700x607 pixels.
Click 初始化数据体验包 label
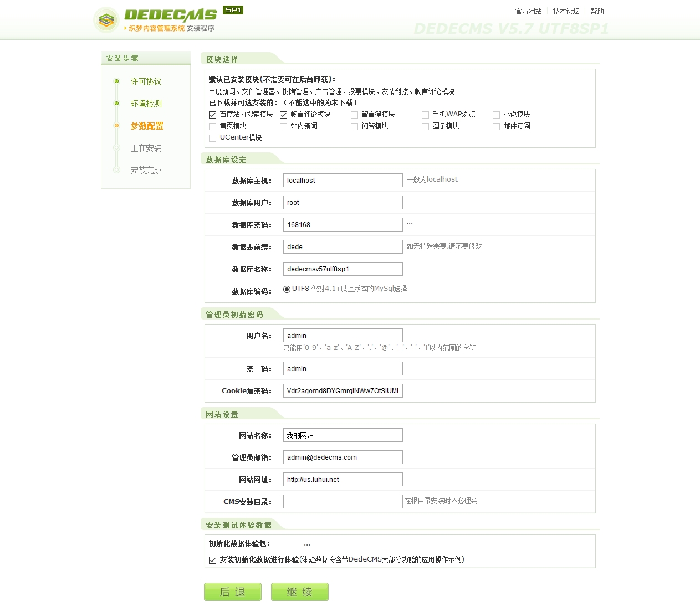click(x=239, y=544)
